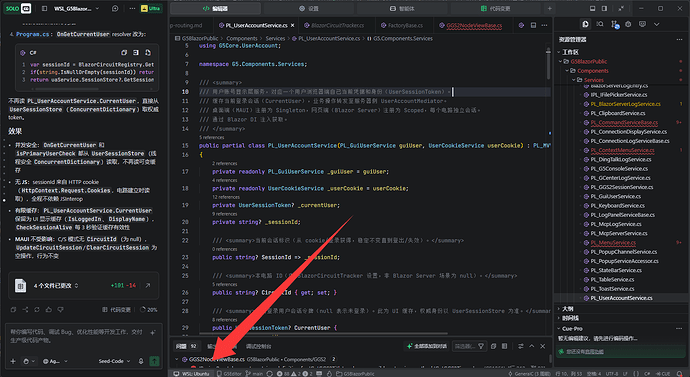Viewport: 690px width, 377px height.
Task: Switch to the 编辑器 editor tab
Action: click(215, 8)
